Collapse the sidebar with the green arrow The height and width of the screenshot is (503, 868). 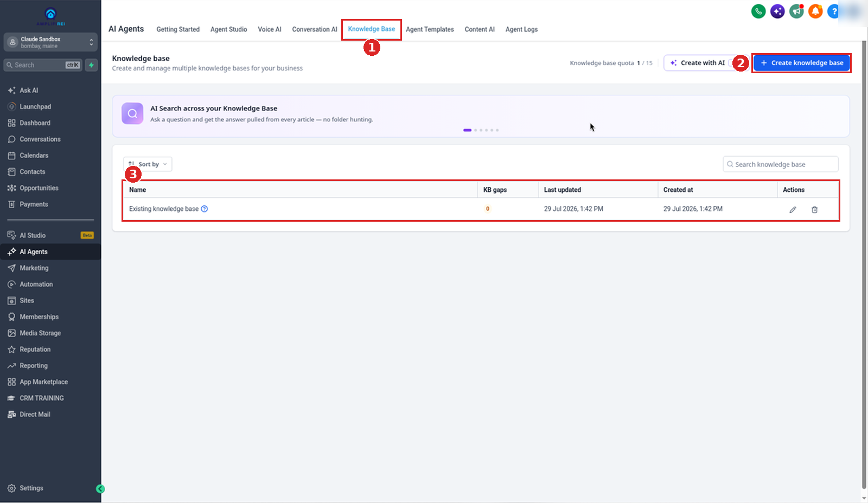tap(100, 489)
